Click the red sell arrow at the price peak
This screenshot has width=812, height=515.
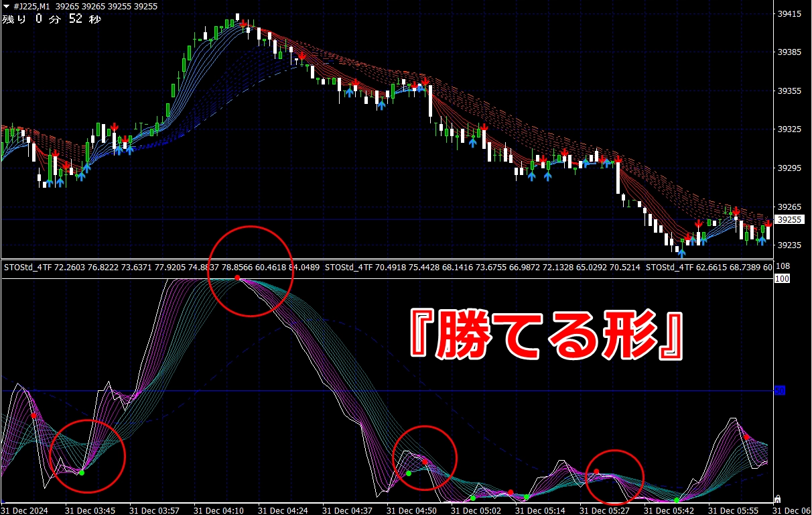[243, 23]
